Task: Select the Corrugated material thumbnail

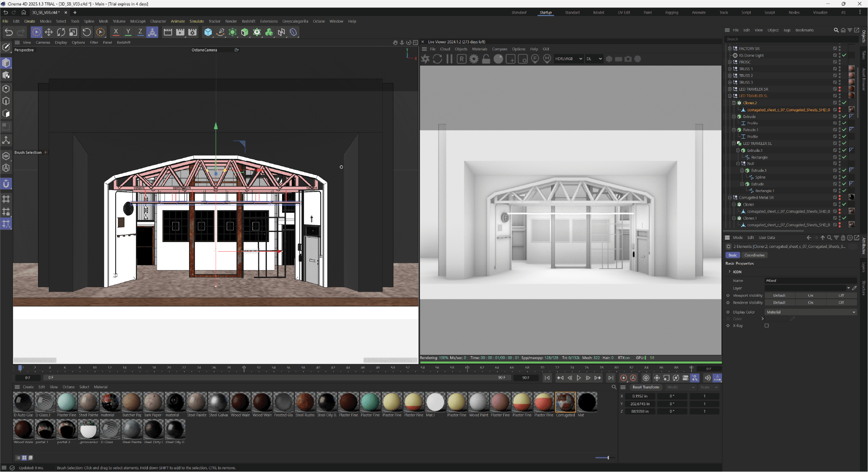Action: (565, 402)
